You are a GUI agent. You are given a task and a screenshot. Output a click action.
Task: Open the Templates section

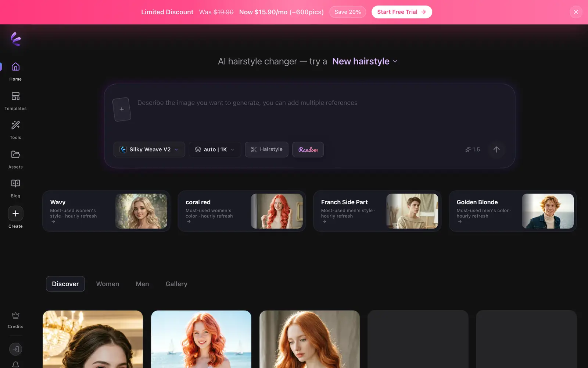(x=15, y=101)
